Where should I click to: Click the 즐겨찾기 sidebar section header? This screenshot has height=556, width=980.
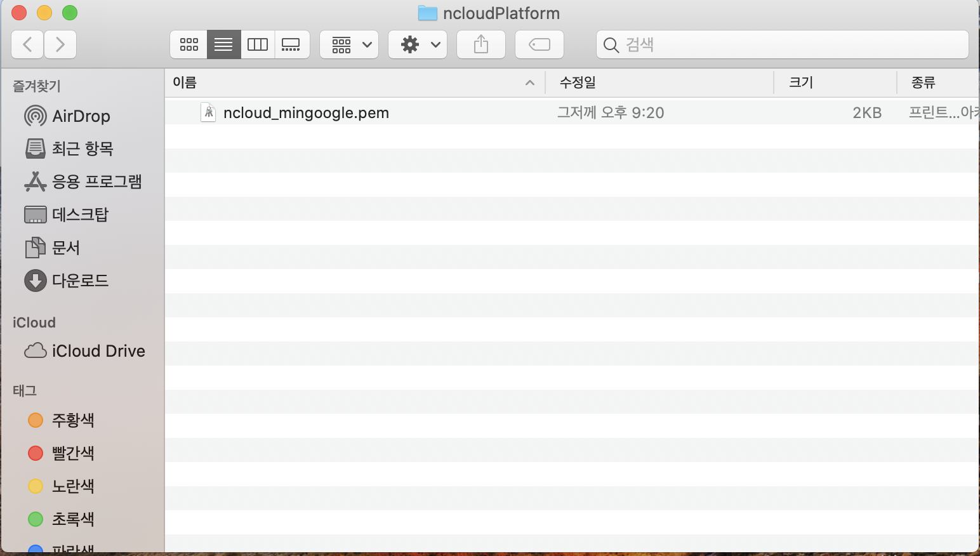(x=37, y=86)
